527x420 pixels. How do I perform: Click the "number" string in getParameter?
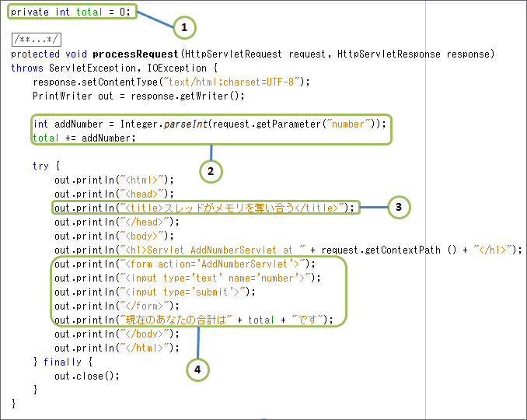point(348,124)
